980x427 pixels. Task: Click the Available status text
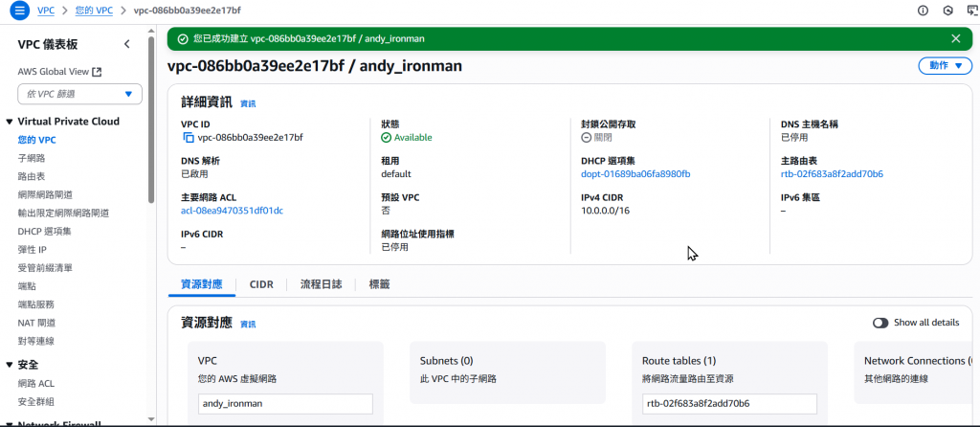click(x=412, y=138)
